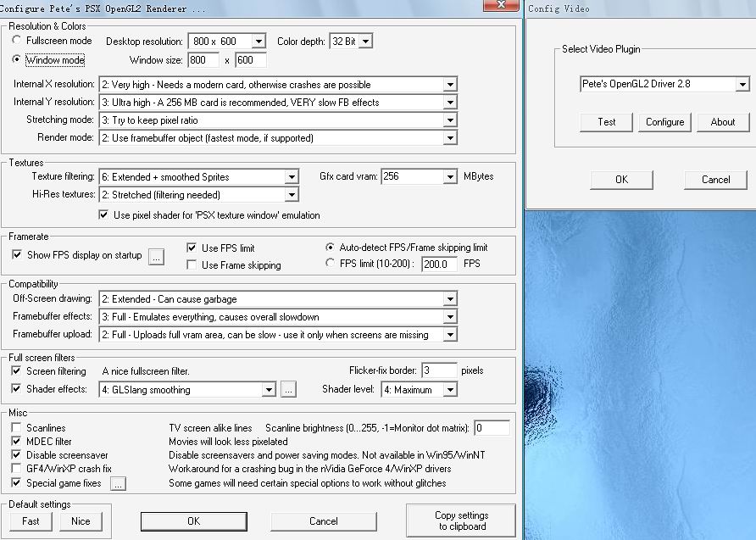756x540 pixels.
Task: Toggle Use FPS limit checkbox
Action: 192,248
